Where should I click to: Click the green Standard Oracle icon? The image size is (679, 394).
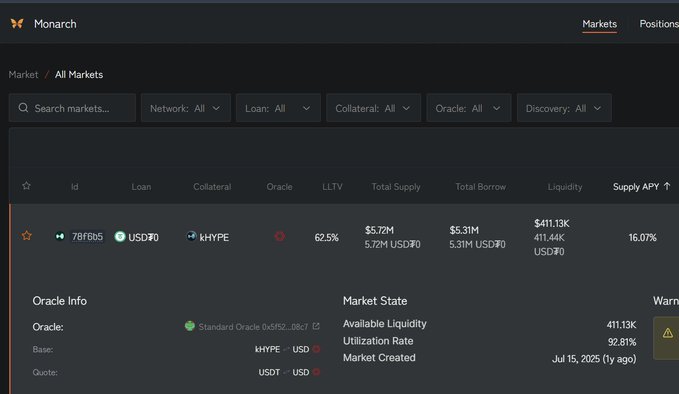click(190, 326)
